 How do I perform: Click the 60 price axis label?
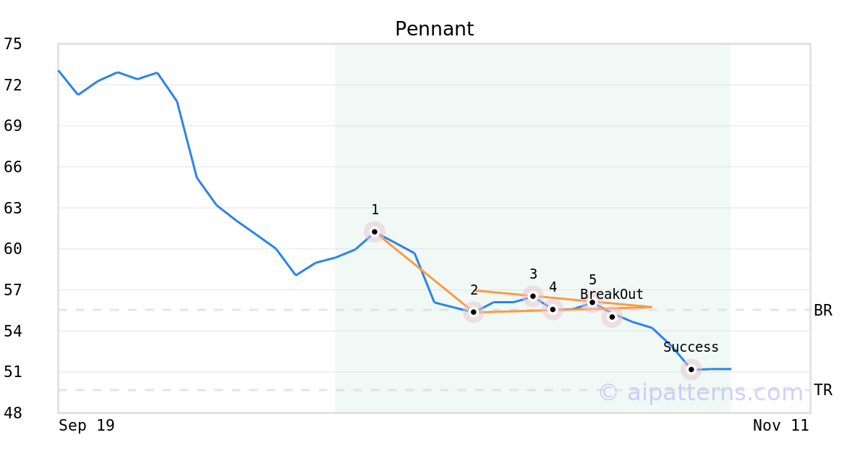click(x=13, y=249)
